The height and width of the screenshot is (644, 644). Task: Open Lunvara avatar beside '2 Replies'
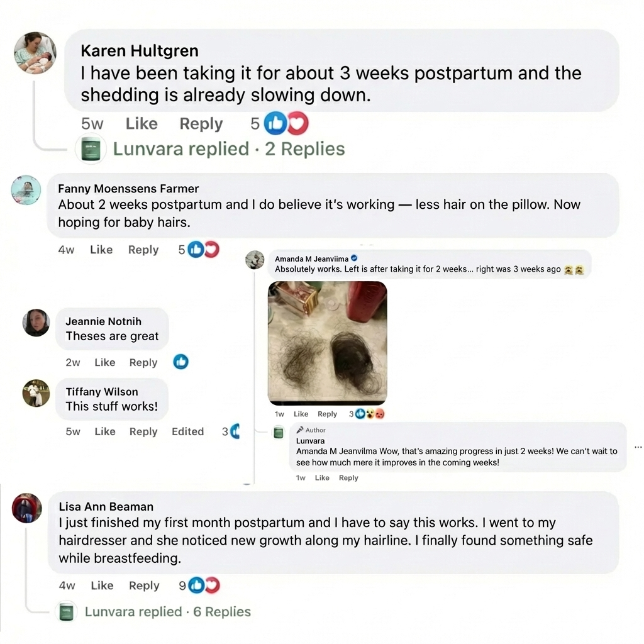tap(91, 148)
